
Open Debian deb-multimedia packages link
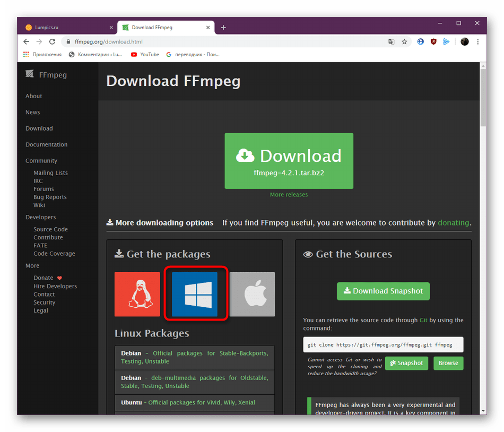195,382
